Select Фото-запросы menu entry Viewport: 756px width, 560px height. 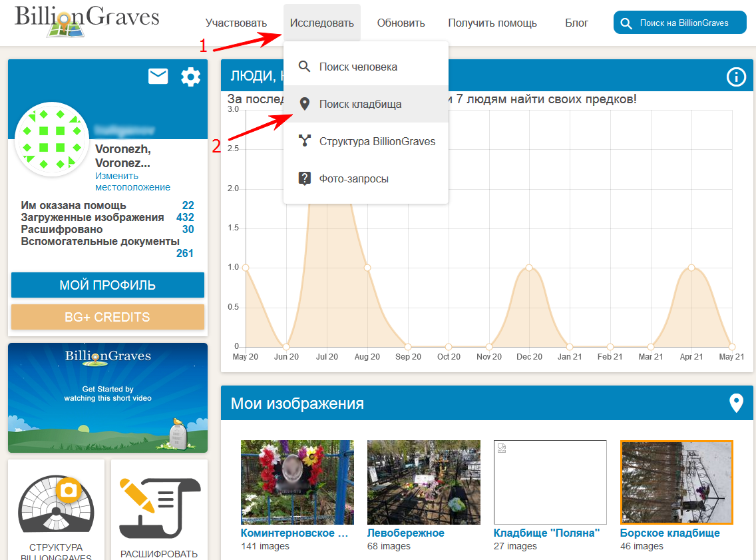point(366,178)
